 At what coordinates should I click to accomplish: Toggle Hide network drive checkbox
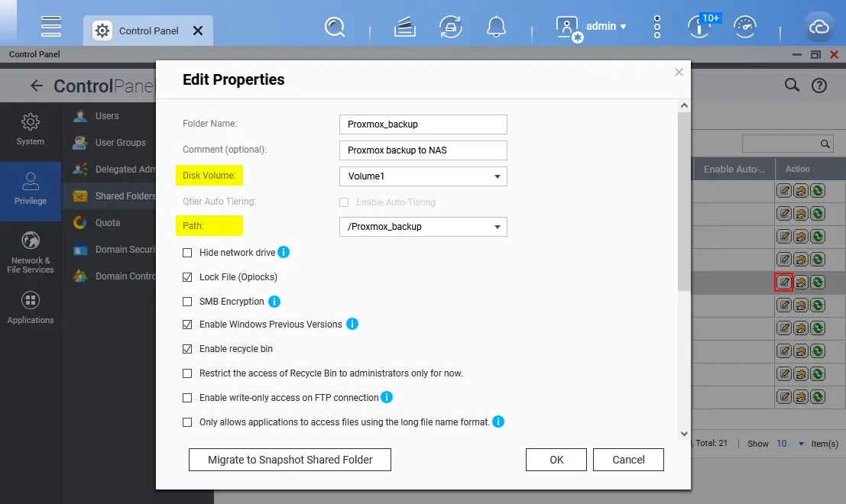[187, 253]
